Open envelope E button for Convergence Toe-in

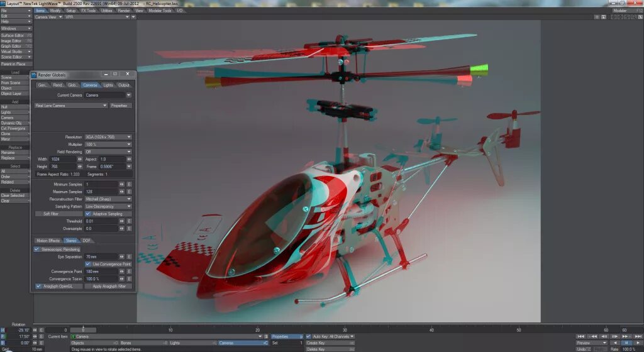pos(129,279)
